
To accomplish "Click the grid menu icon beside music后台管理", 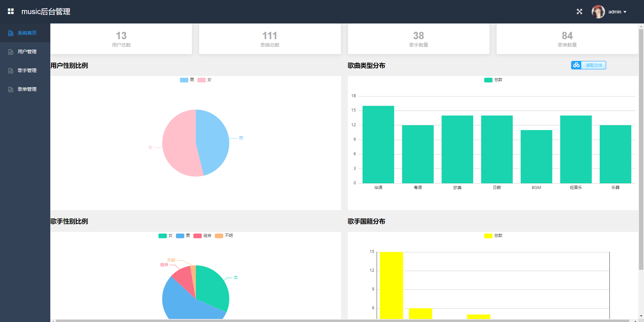I will [11, 11].
